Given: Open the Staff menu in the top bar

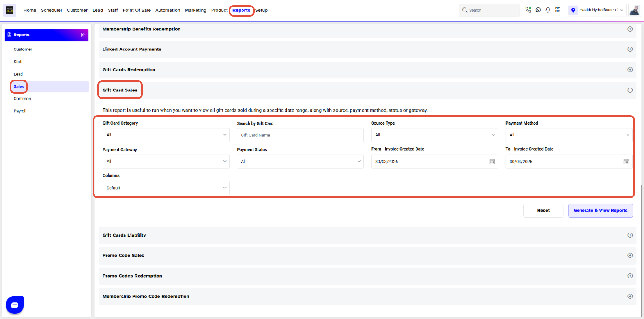Looking at the screenshot, I should point(113,10).
